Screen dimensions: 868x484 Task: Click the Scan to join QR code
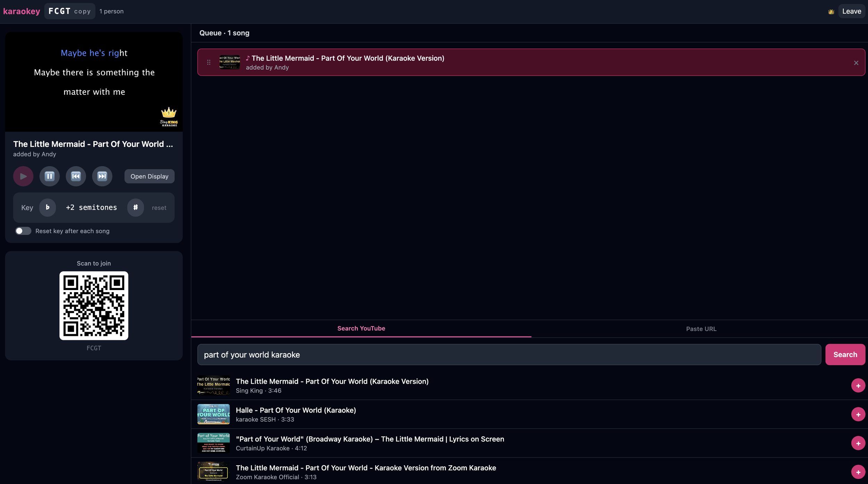[x=94, y=306]
